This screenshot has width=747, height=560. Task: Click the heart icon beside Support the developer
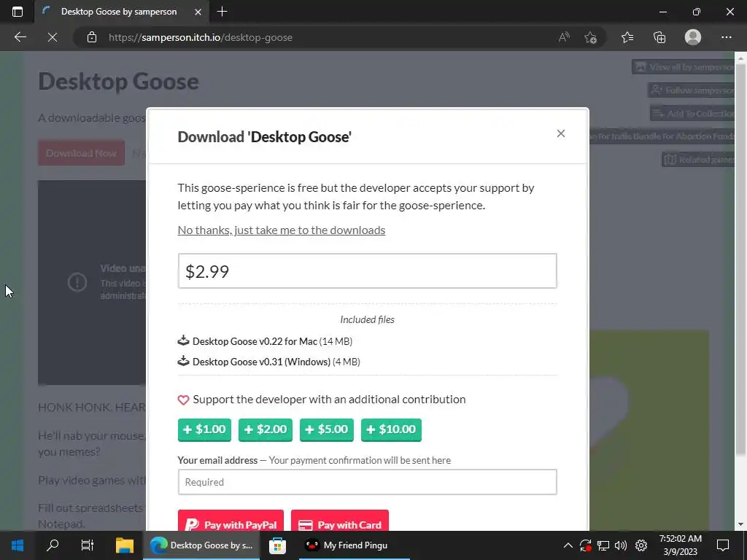tap(183, 400)
